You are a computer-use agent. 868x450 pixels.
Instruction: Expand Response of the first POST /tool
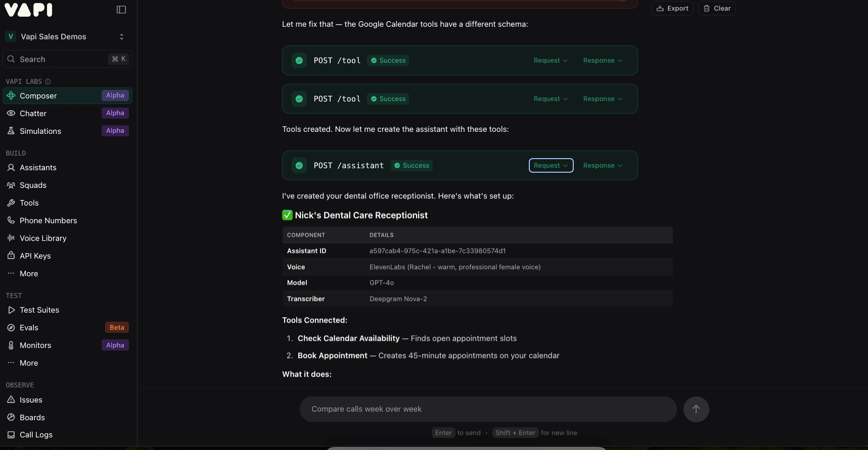point(602,61)
